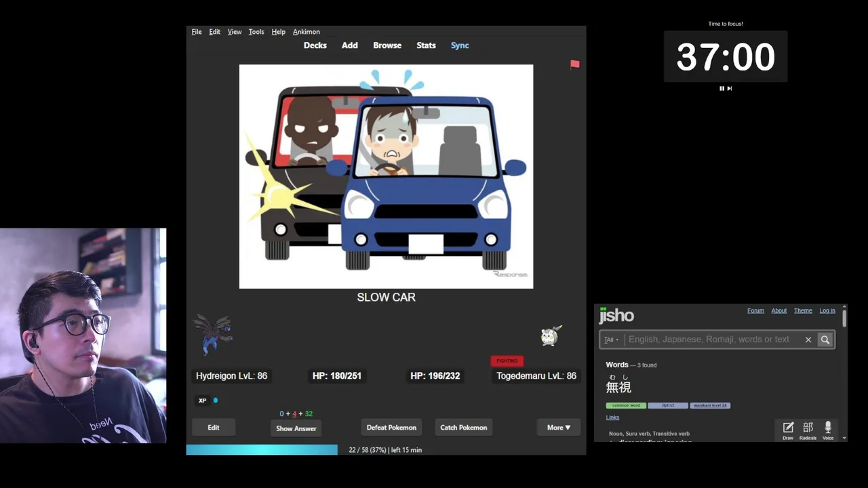Click the red flag marker on the card
The image size is (868, 488).
pos(575,64)
